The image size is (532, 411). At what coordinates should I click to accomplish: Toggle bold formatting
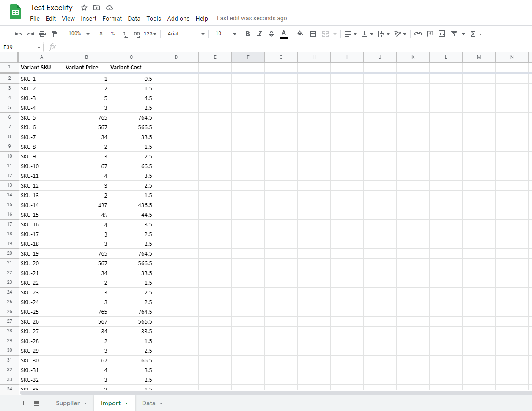247,34
